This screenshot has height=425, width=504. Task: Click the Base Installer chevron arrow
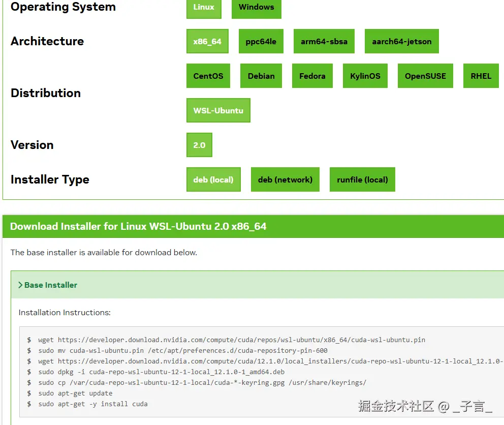pos(20,285)
